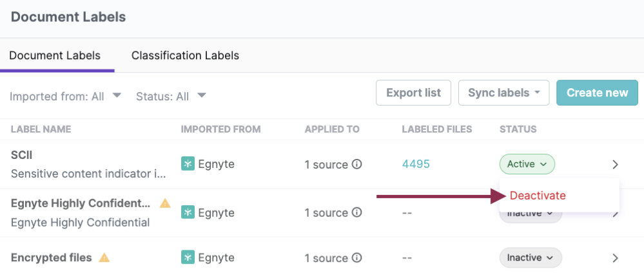The width and height of the screenshot is (644, 278).
Task: Open the Sync labels dropdown
Action: click(503, 93)
